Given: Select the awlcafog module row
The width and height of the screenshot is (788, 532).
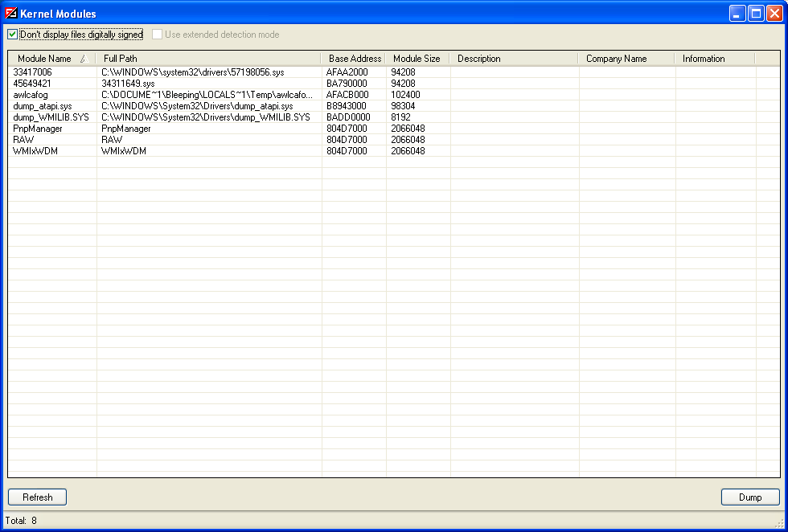Looking at the screenshot, I should coord(31,95).
